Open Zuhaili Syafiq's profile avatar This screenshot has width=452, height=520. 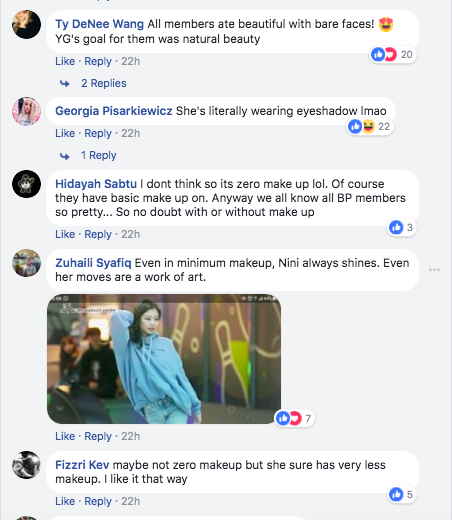26,263
